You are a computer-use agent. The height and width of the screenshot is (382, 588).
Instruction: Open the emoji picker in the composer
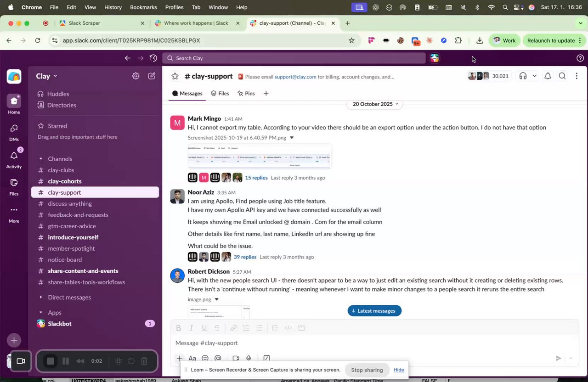tap(205, 359)
